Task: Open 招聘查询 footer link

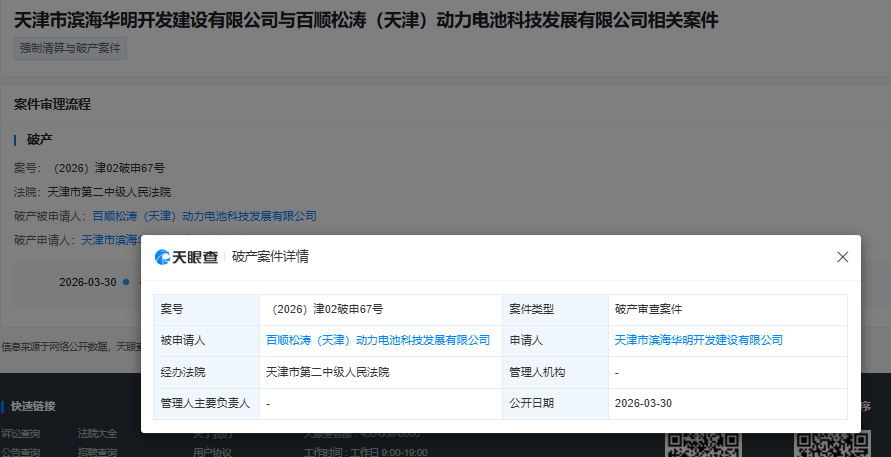Action: (x=97, y=452)
